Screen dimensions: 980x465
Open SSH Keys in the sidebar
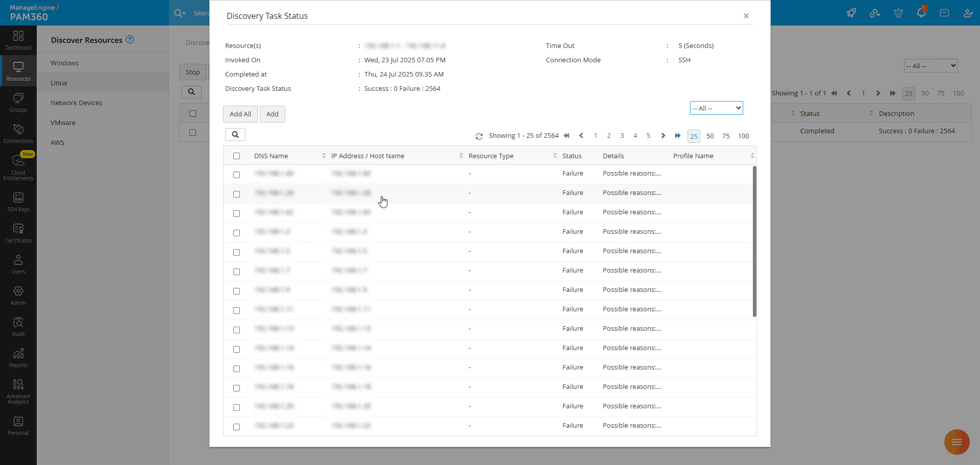[x=18, y=202]
